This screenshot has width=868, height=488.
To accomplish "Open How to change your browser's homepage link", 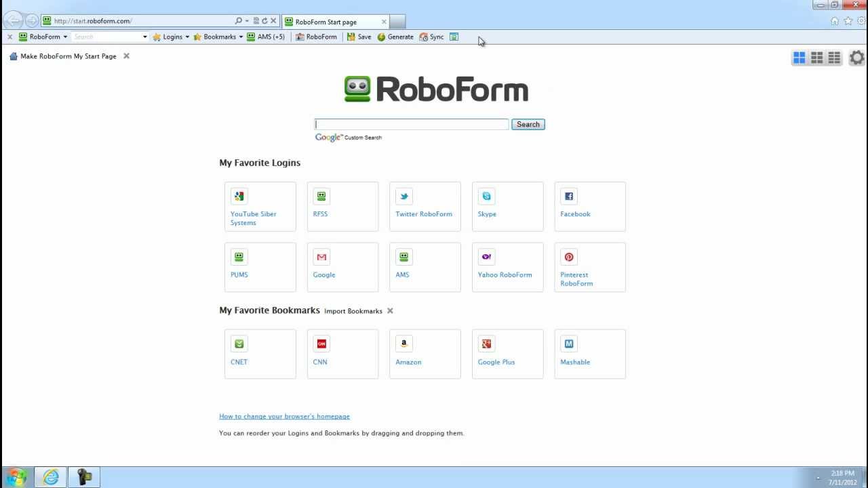I will click(x=284, y=416).
